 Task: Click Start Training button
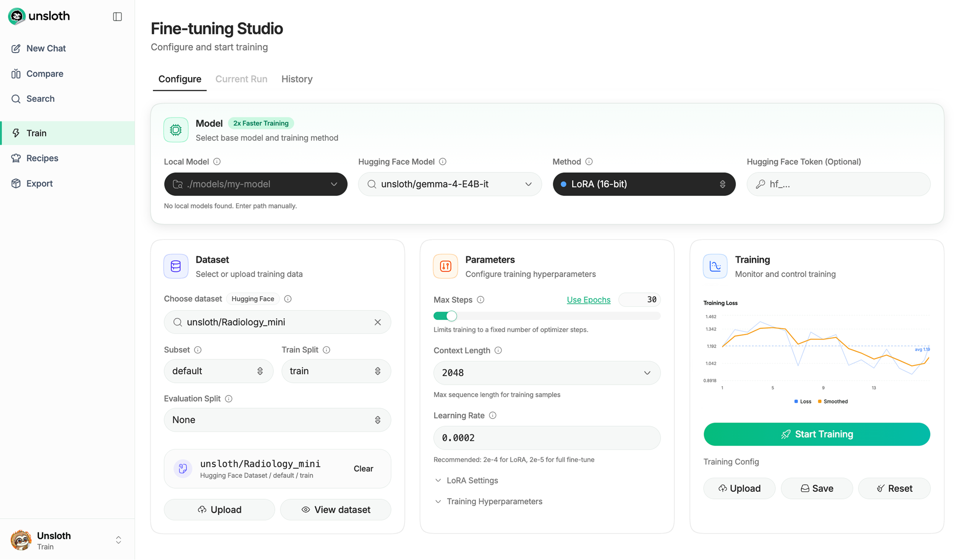point(817,434)
